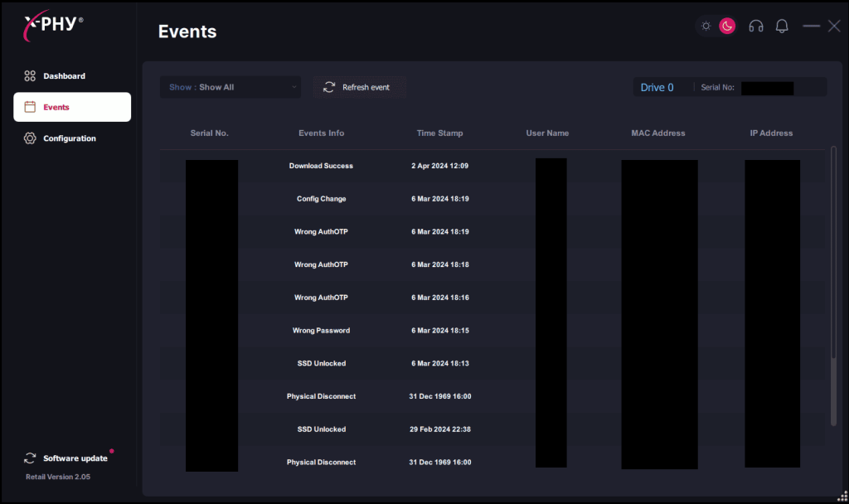Click the X-PHY logo
The width and height of the screenshot is (849, 504).
pos(51,24)
